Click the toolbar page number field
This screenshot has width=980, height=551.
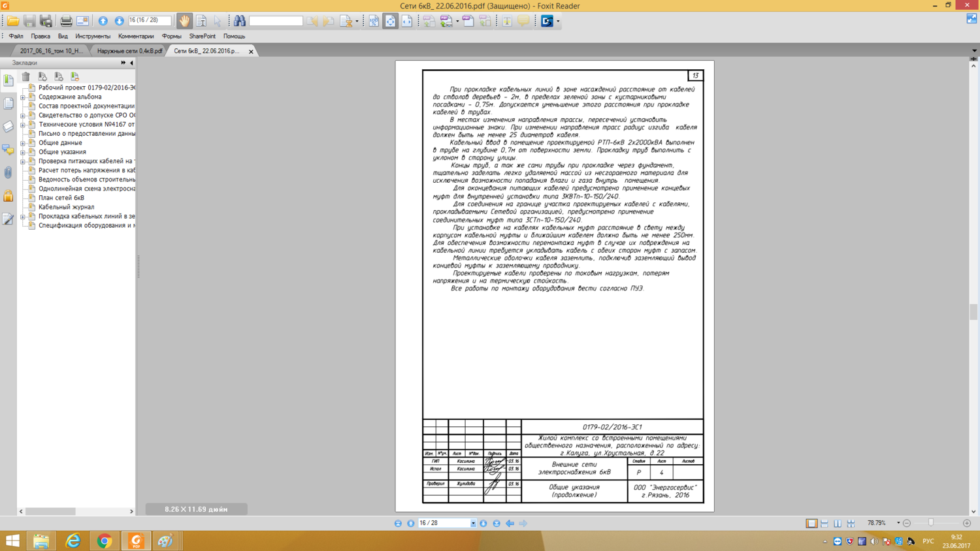(150, 21)
